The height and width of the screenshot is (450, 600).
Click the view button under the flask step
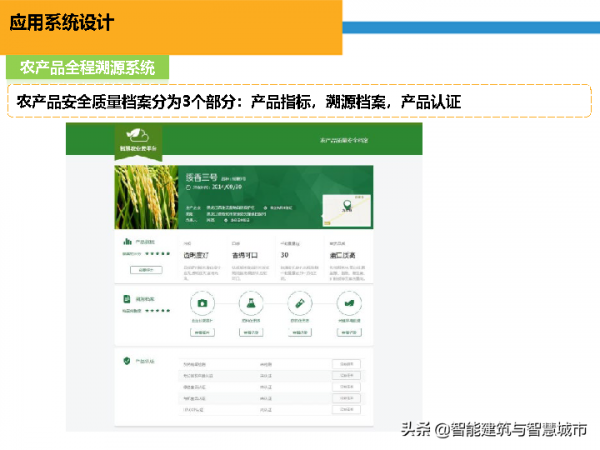click(251, 333)
